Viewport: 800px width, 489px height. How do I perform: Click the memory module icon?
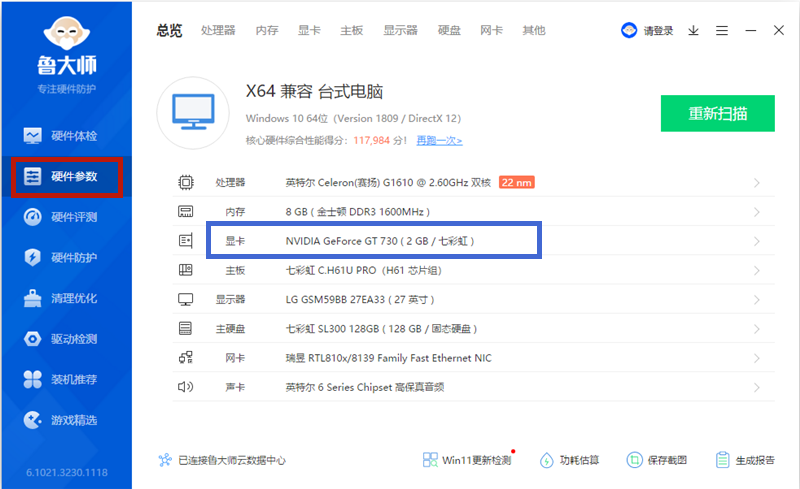coord(185,211)
